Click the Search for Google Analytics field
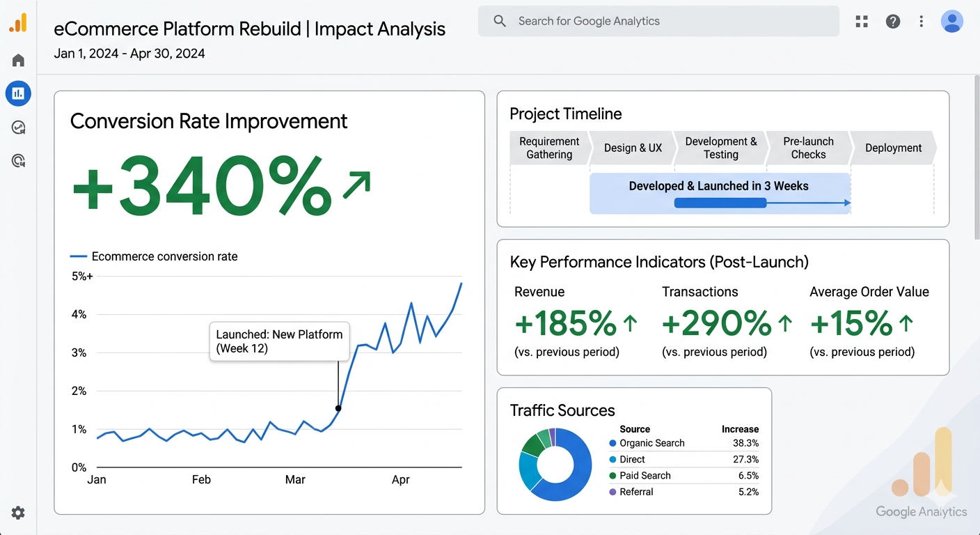This screenshot has height=535, width=980. pyautogui.click(x=658, y=21)
